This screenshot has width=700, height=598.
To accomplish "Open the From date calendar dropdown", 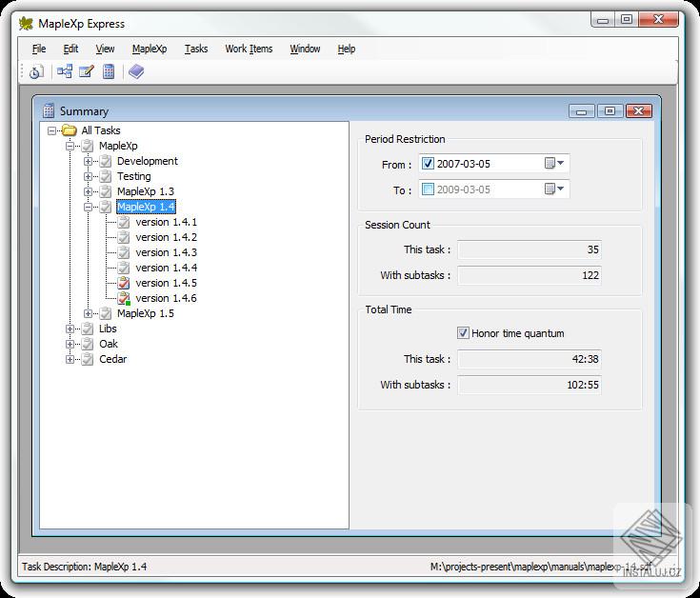I will click(554, 164).
